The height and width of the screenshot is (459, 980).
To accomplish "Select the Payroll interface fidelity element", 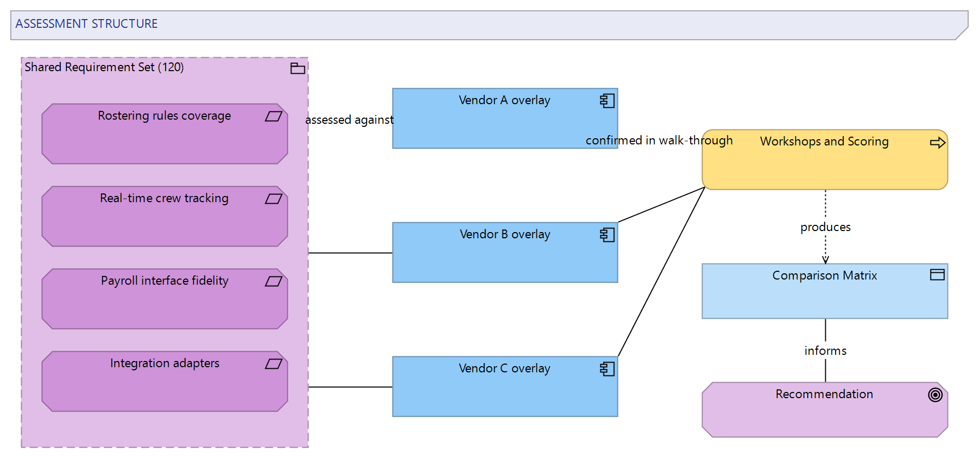I will pos(165,299).
